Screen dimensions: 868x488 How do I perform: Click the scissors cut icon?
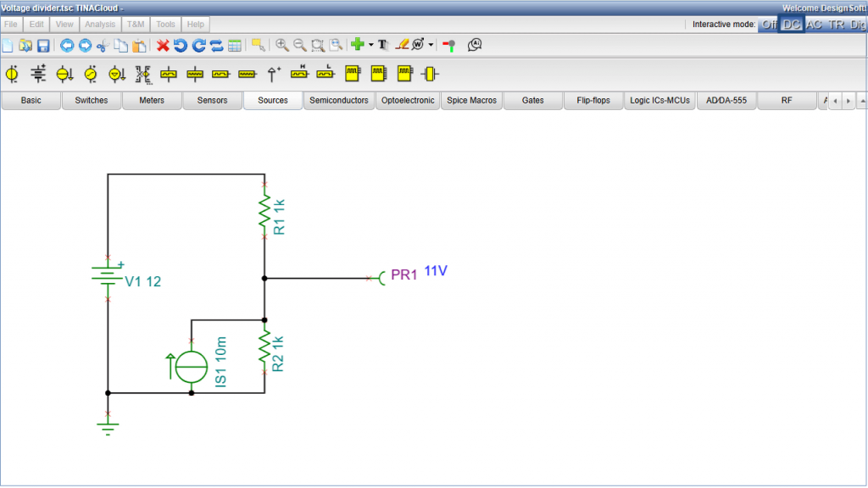click(103, 45)
